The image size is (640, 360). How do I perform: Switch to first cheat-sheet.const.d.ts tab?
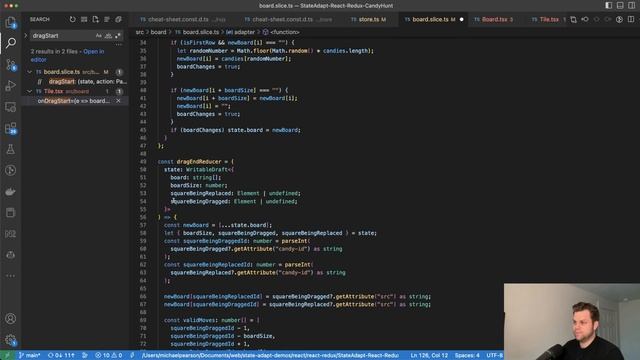(x=182, y=19)
